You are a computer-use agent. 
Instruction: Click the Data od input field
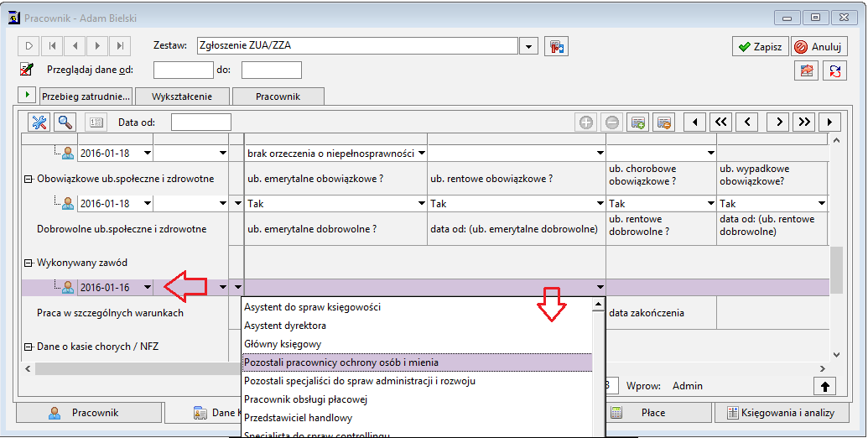(x=201, y=122)
